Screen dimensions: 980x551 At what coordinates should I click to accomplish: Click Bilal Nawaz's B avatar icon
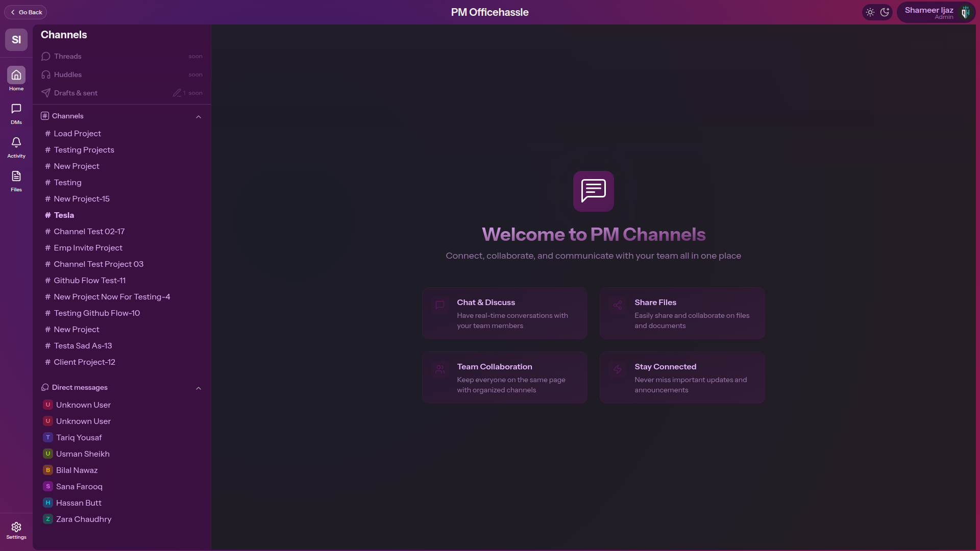[48, 470]
